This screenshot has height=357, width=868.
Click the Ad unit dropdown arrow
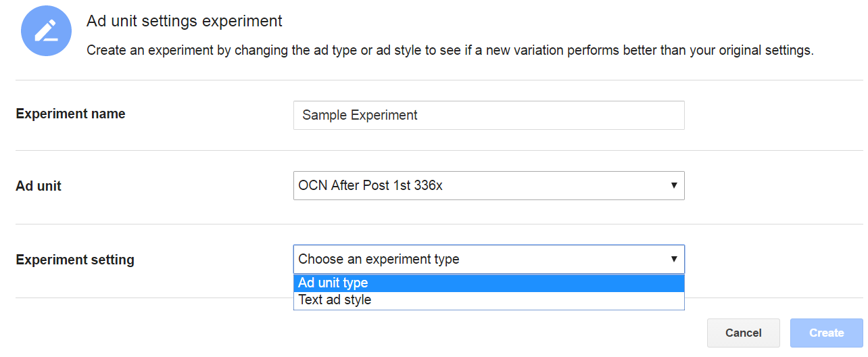(673, 185)
